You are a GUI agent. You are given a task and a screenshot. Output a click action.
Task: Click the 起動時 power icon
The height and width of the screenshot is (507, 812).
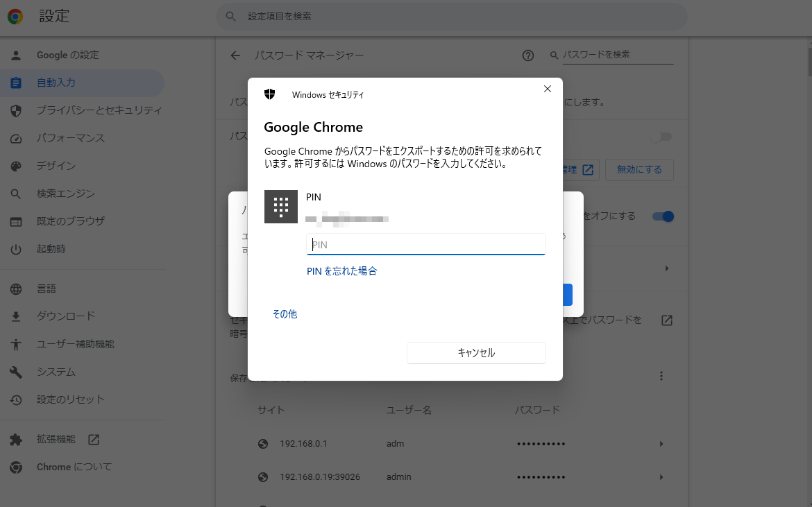point(16,250)
